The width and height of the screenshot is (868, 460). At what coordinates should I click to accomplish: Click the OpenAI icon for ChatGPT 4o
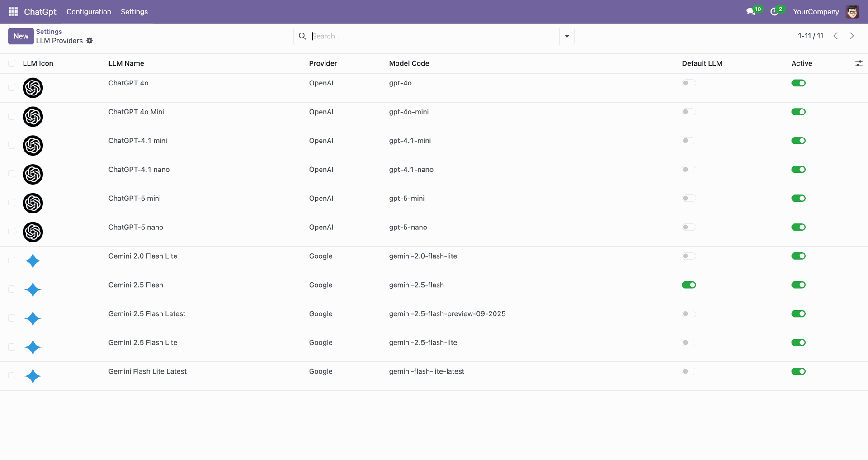tap(33, 88)
